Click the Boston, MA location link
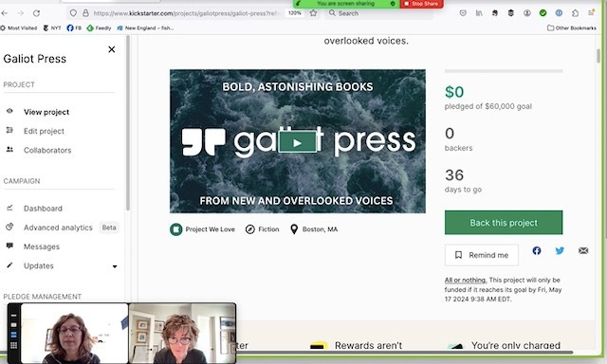 tap(320, 229)
